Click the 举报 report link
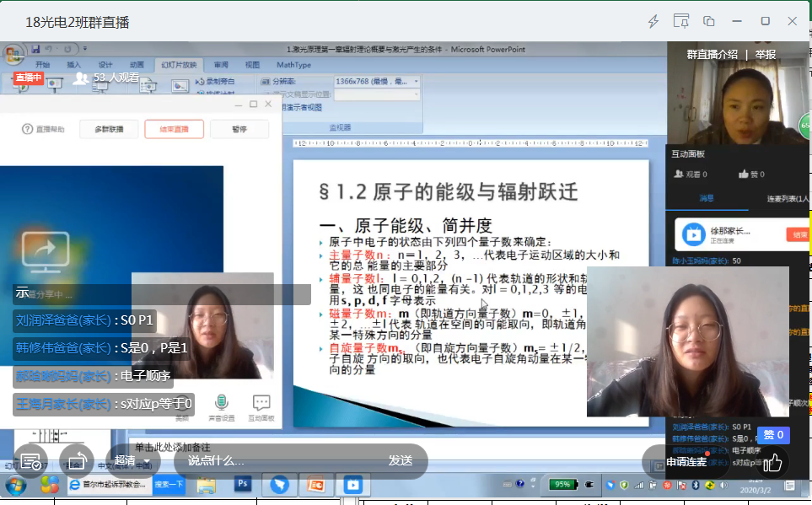Image resolution: width=812 pixels, height=505 pixels. [766, 55]
